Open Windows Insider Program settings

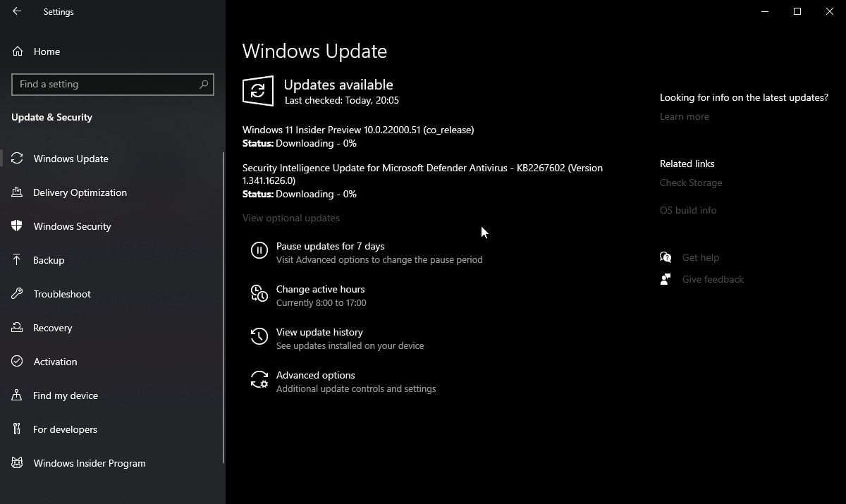(113, 463)
